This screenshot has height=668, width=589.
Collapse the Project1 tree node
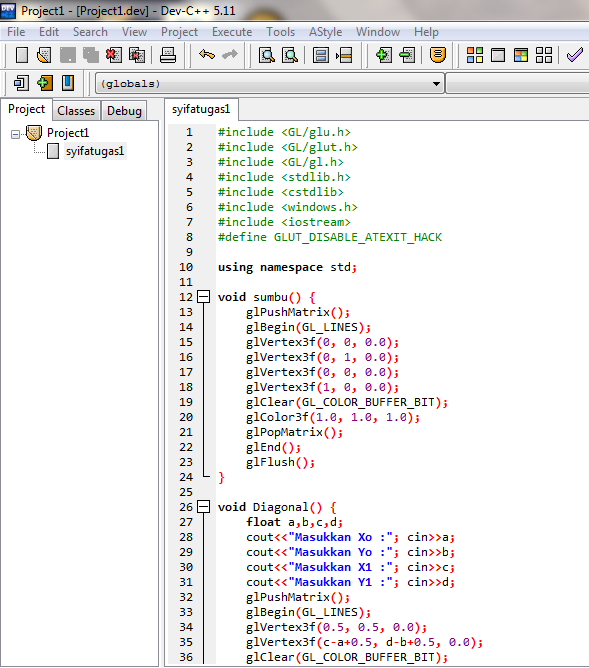[15, 134]
